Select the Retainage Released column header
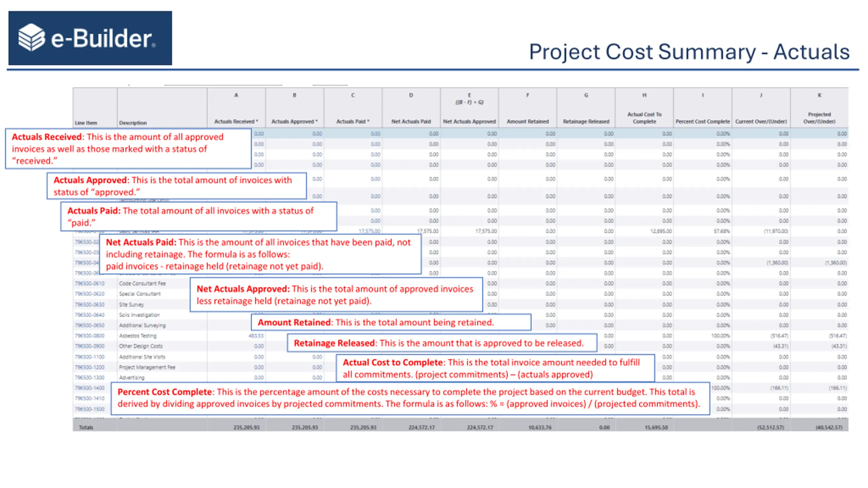 click(586, 121)
